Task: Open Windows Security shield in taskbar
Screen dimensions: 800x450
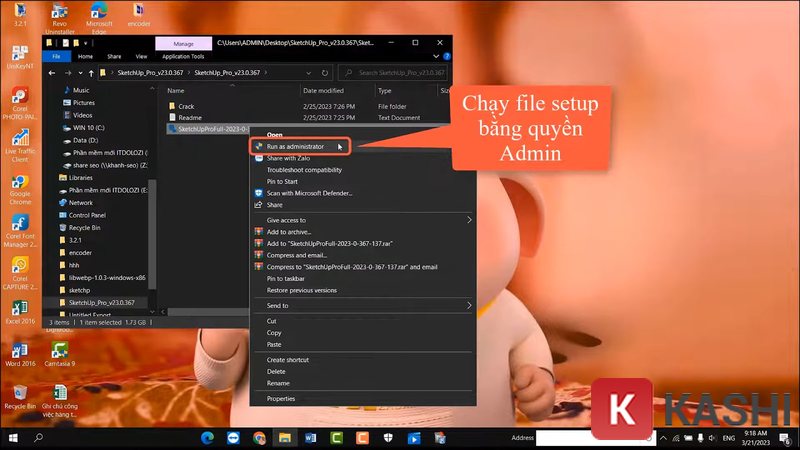Action: click(x=388, y=438)
